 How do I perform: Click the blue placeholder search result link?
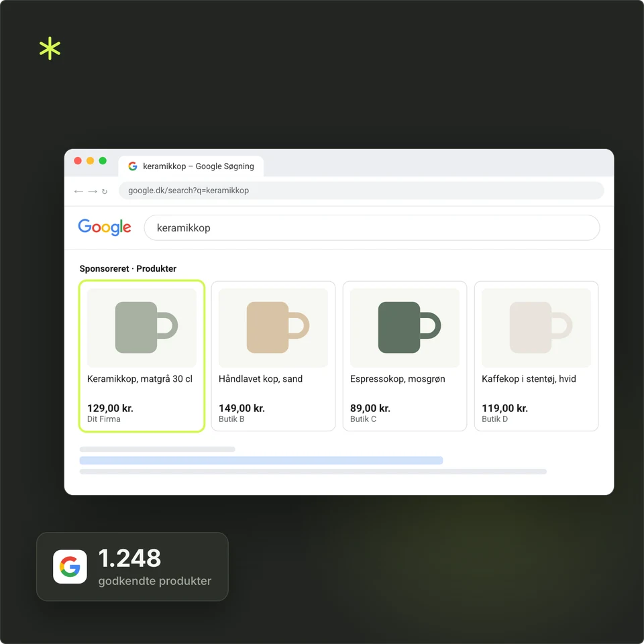[x=261, y=460]
